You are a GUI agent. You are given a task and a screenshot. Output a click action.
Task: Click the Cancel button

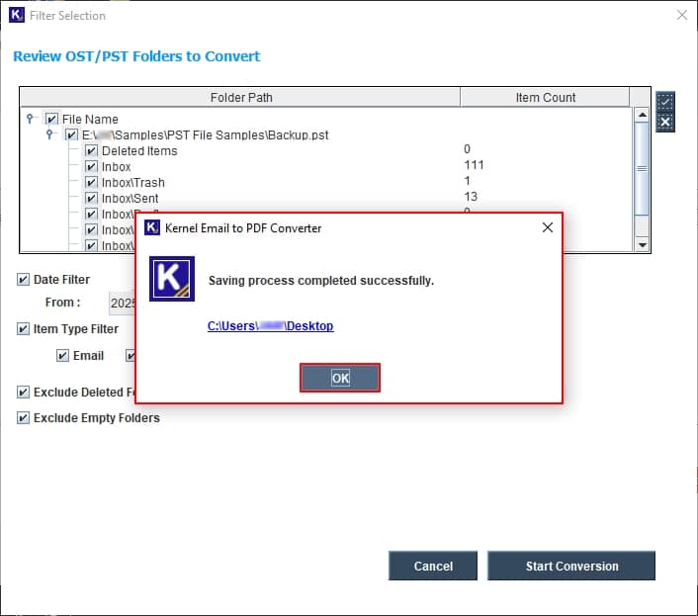433,566
